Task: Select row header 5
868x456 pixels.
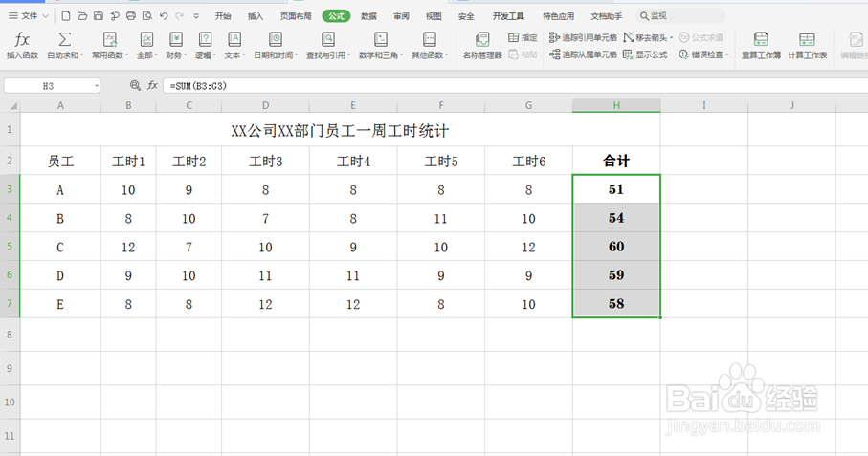Action: pos(10,246)
